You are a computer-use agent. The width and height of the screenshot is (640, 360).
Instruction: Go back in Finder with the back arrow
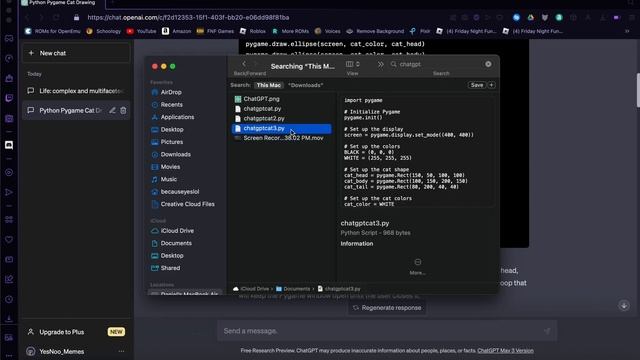(244, 64)
